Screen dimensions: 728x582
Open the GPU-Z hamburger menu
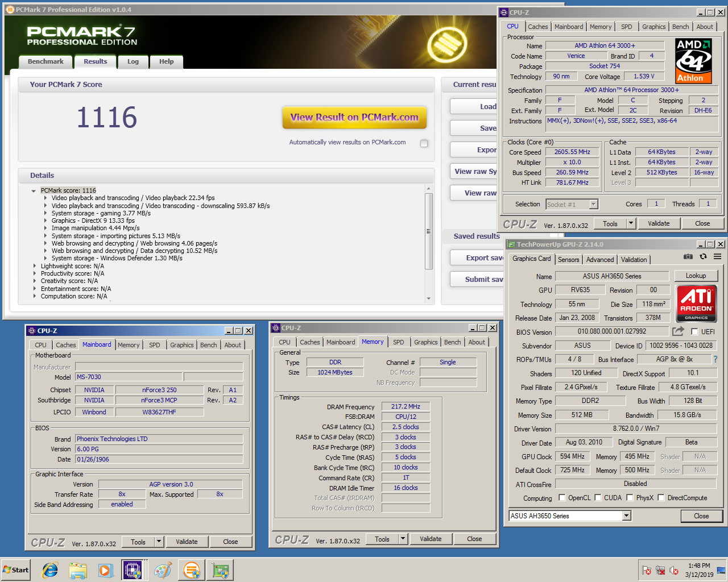coord(718,257)
